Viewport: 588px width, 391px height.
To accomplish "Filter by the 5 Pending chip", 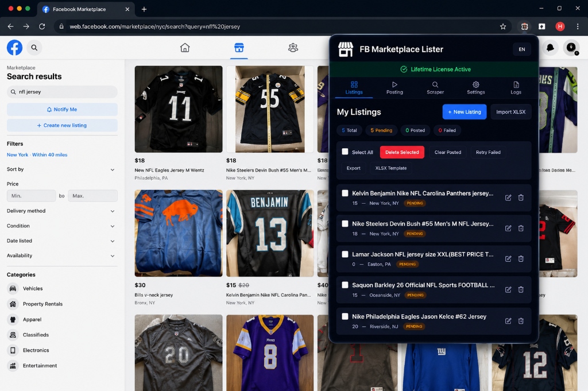I will (381, 130).
